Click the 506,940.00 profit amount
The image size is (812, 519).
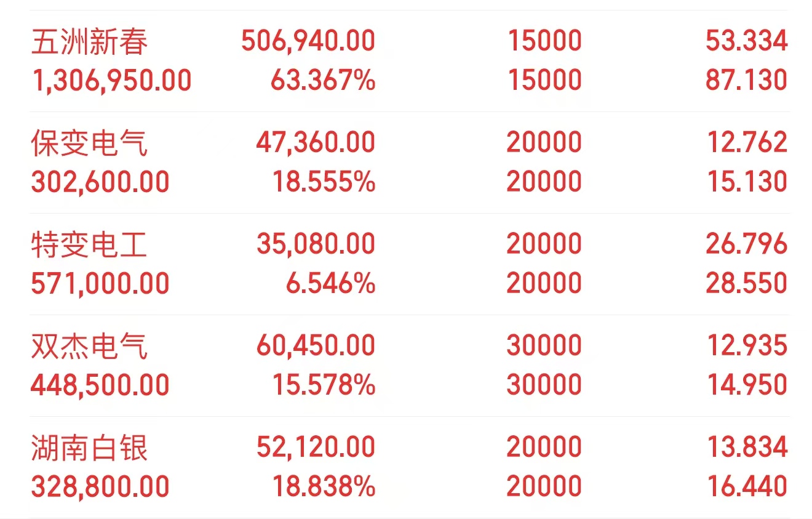308,41
